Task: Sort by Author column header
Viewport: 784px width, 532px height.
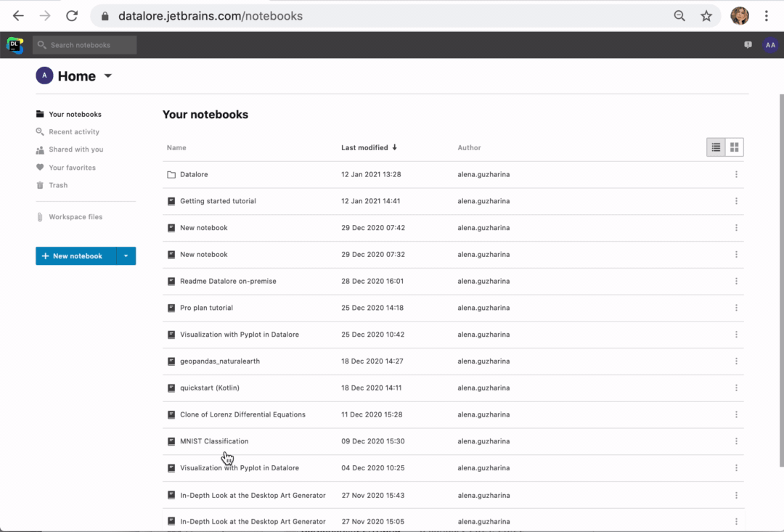Action: [469, 147]
